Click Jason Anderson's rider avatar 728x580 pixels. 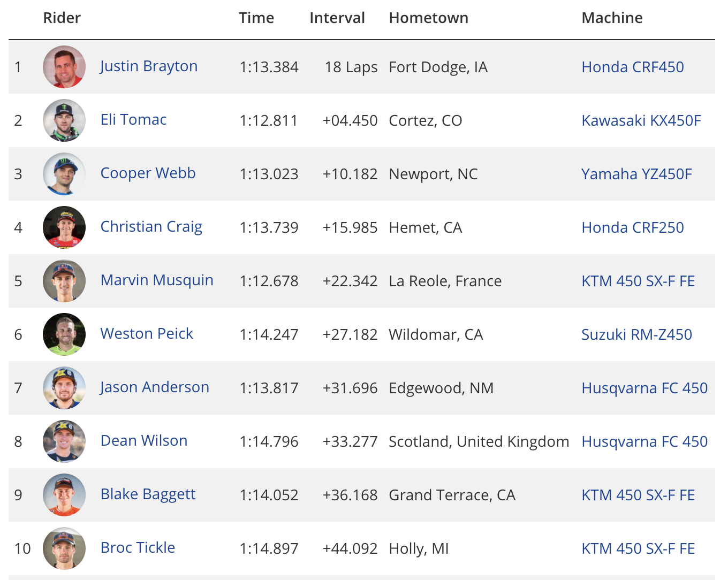64,388
